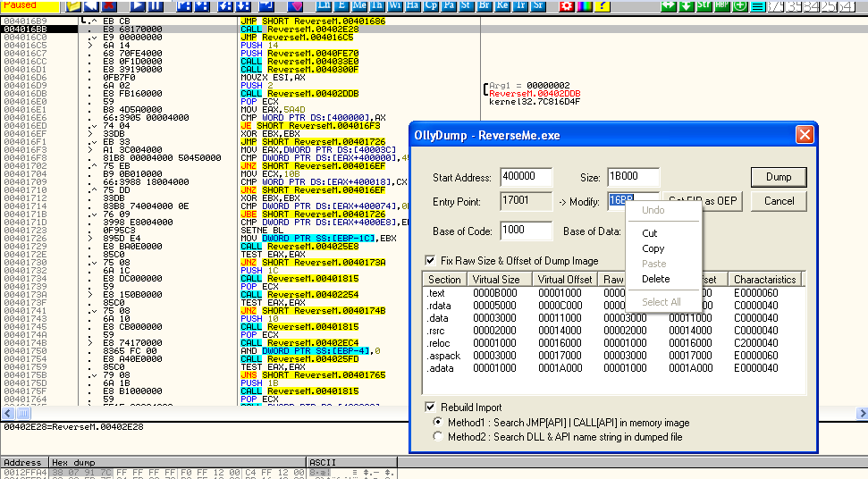This screenshot has width=868, height=479.
Task: Open Handles window via Ha button
Action: point(412,6)
